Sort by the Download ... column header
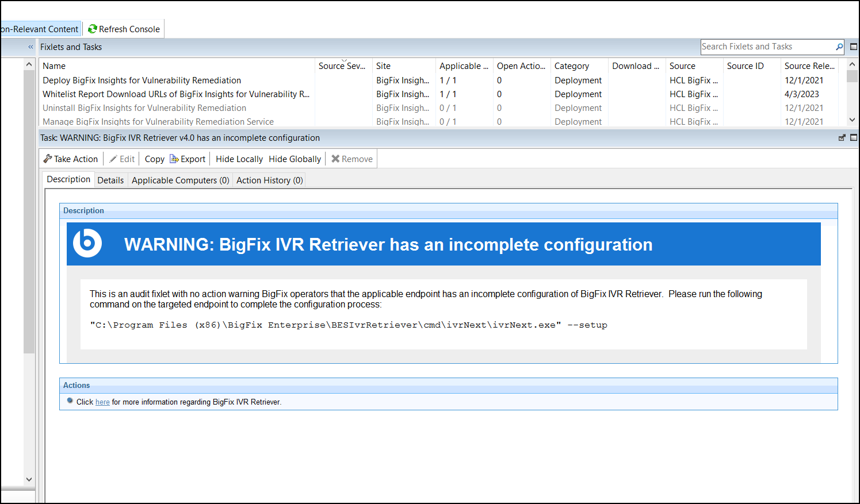The height and width of the screenshot is (504, 860). click(636, 66)
